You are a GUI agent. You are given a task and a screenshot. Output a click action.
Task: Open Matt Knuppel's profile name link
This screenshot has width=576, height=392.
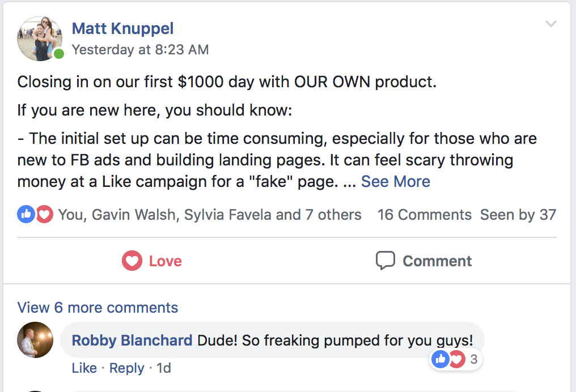coord(122,28)
